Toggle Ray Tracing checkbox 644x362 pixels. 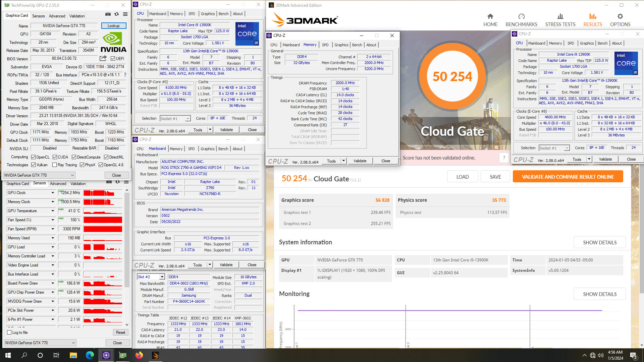(x=55, y=165)
